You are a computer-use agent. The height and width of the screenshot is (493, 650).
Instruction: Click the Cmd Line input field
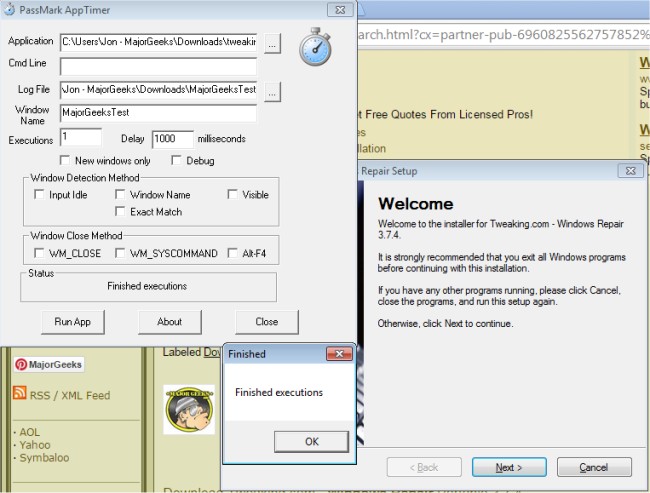click(x=158, y=66)
